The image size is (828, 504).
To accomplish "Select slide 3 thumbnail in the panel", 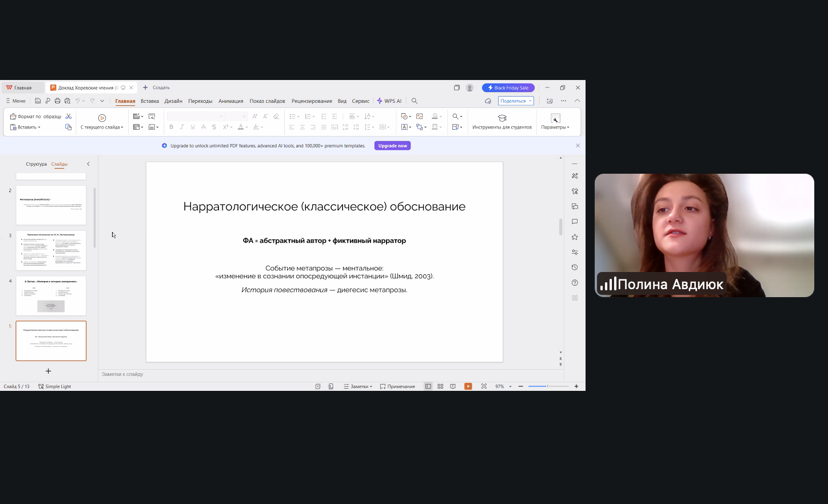I will [51, 250].
